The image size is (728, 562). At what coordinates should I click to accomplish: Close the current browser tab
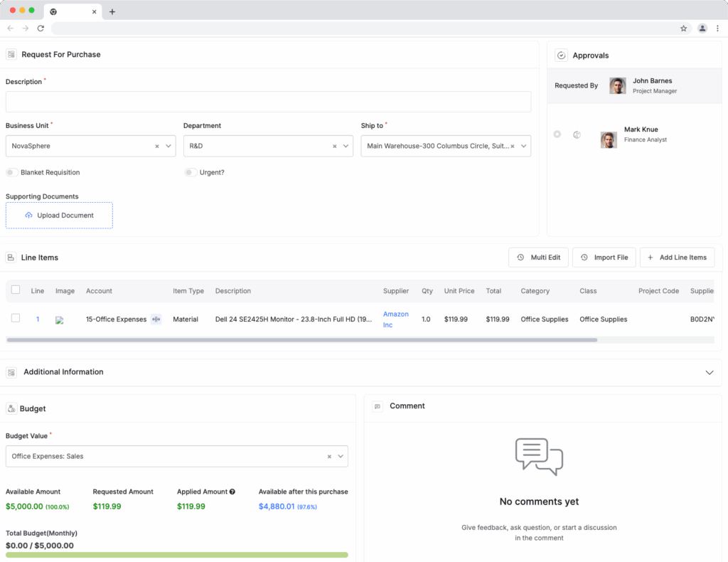click(95, 11)
